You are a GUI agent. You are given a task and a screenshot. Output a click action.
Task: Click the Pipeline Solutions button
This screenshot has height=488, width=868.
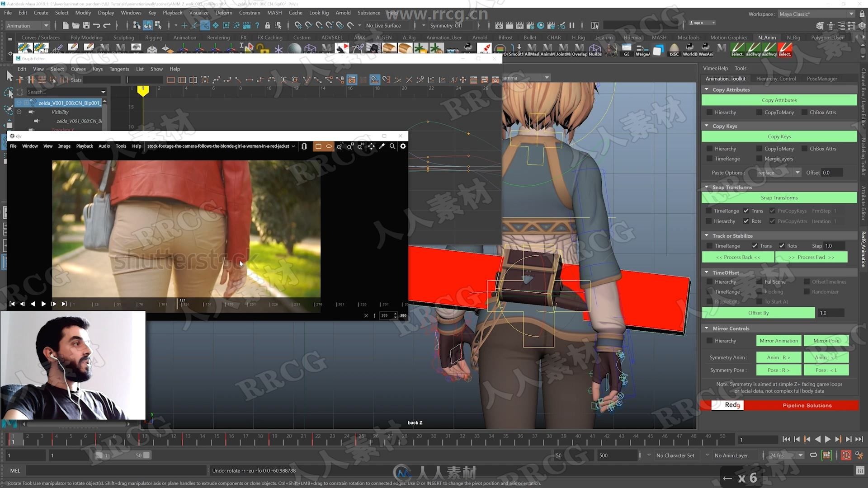807,405
